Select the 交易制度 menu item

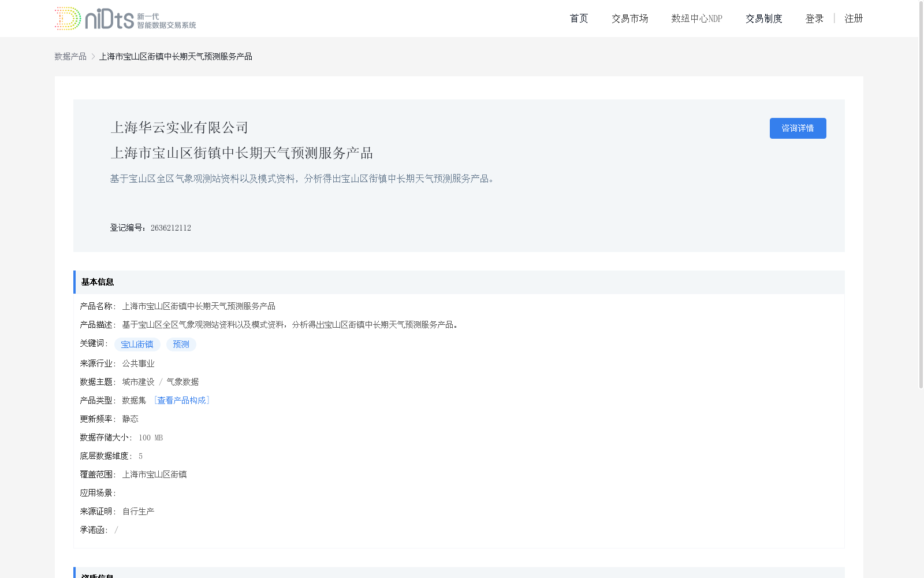763,18
